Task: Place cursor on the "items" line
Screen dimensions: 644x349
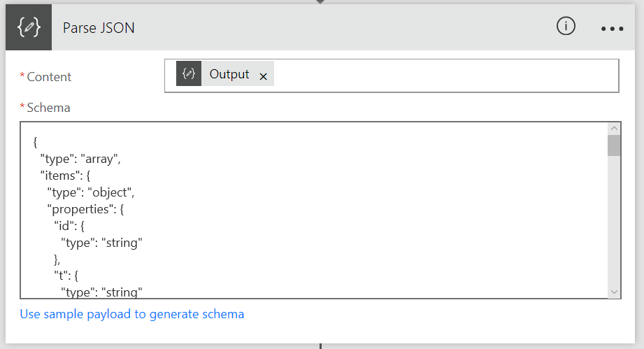Action: [65, 176]
